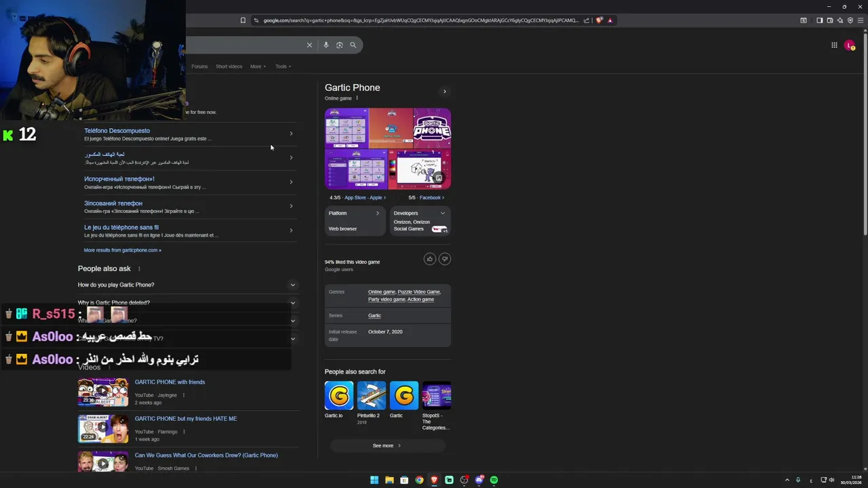Screen dimensions: 868x488
Task: Open the Gartic.io suggestion thumbnail
Action: (339, 396)
